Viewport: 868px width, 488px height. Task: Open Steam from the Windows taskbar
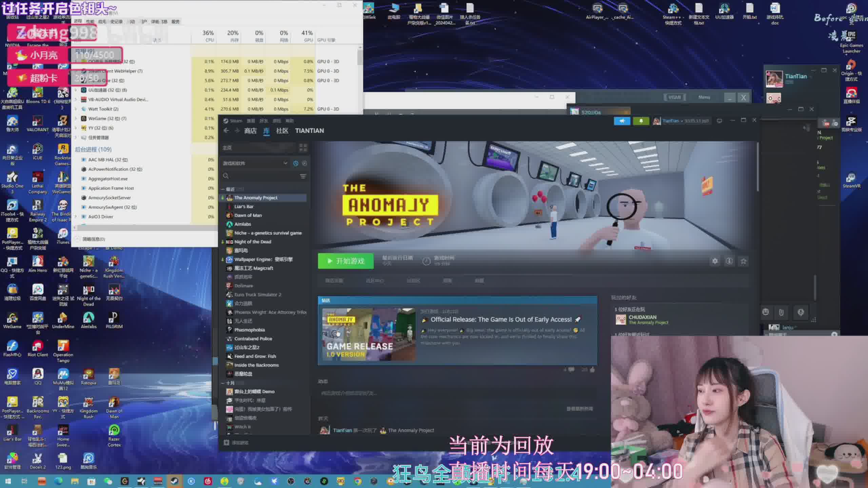point(174,481)
